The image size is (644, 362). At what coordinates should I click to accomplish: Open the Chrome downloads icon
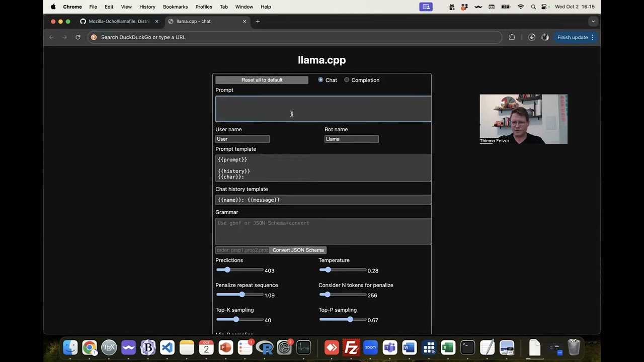(532, 37)
